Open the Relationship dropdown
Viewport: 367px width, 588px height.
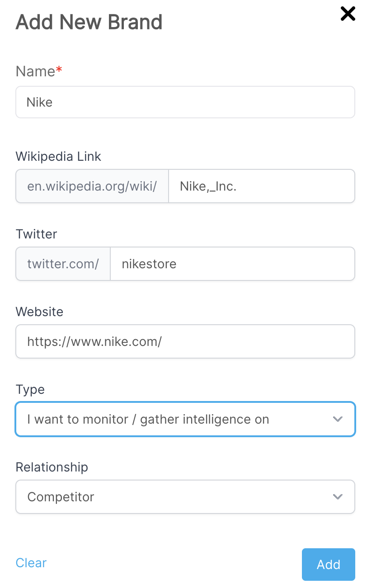click(x=185, y=497)
